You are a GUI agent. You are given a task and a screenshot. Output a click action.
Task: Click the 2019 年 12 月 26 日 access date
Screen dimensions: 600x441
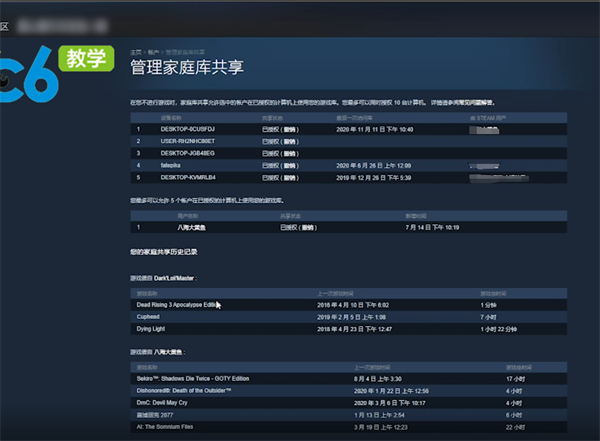point(373,178)
